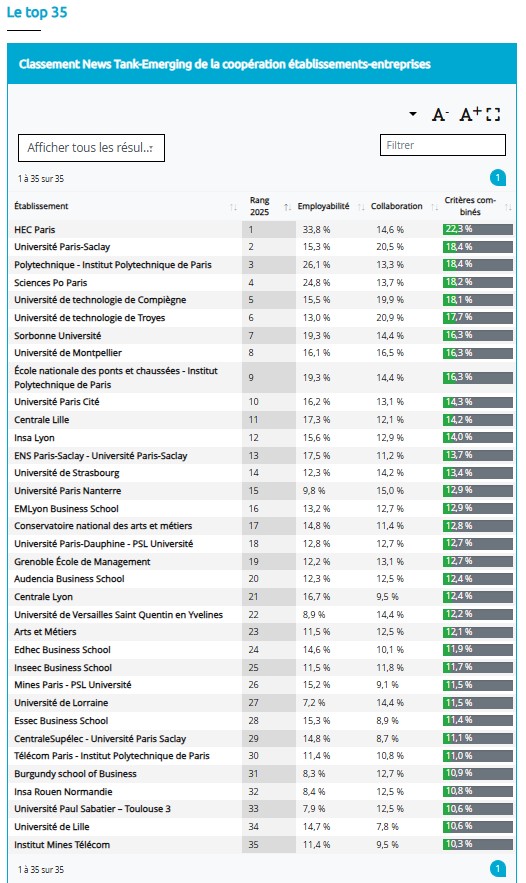Sort by Critères combinés sort icon
Image resolution: width=526 pixels, height=883 pixels.
[x=508, y=207]
